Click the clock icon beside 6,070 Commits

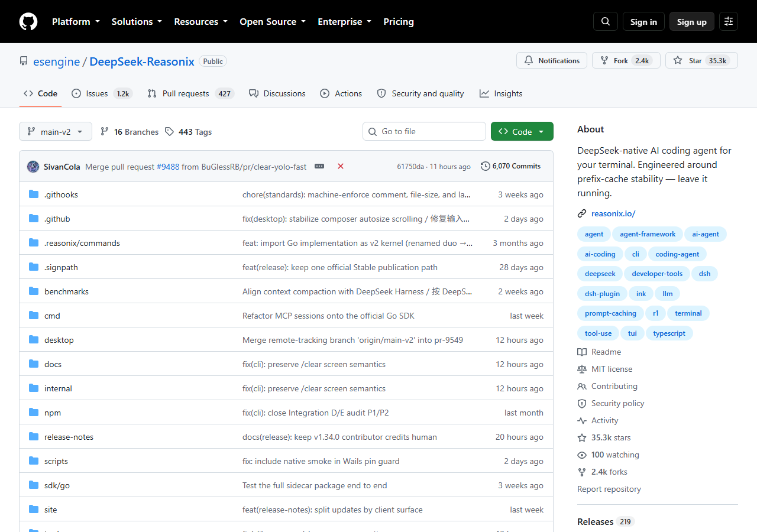point(486,166)
